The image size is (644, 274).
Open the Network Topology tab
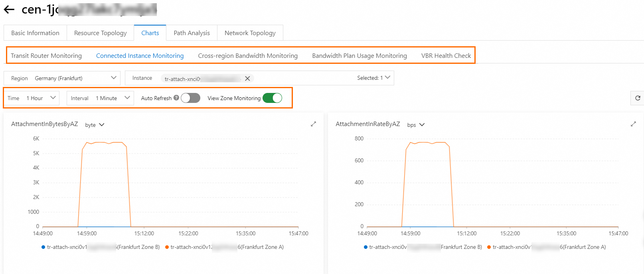tap(250, 33)
